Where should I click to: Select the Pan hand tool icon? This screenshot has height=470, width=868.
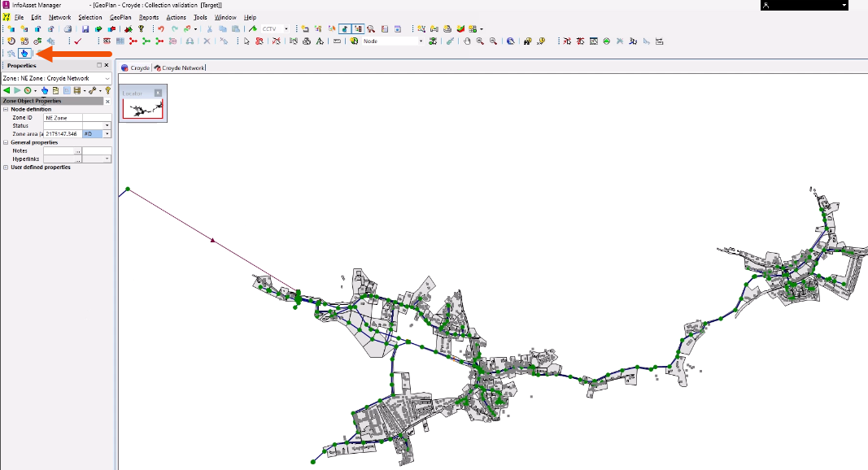467,41
